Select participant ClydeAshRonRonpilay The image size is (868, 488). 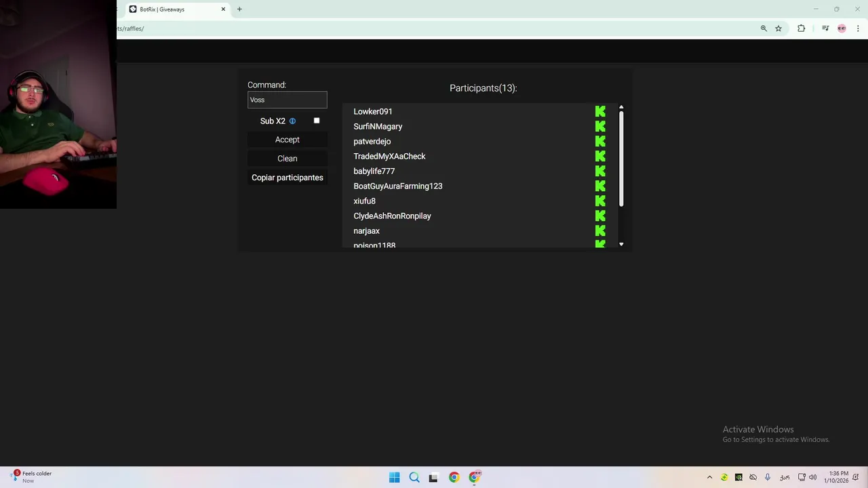click(392, 216)
